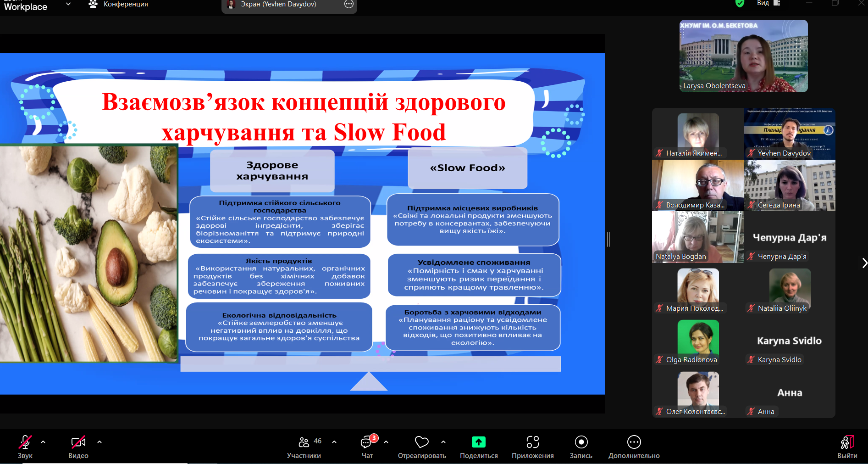Click muted mic icon for Мария Поколод...
868x464 pixels.
[x=659, y=308]
